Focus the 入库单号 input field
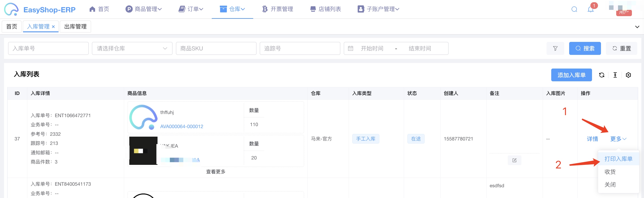 48,48
